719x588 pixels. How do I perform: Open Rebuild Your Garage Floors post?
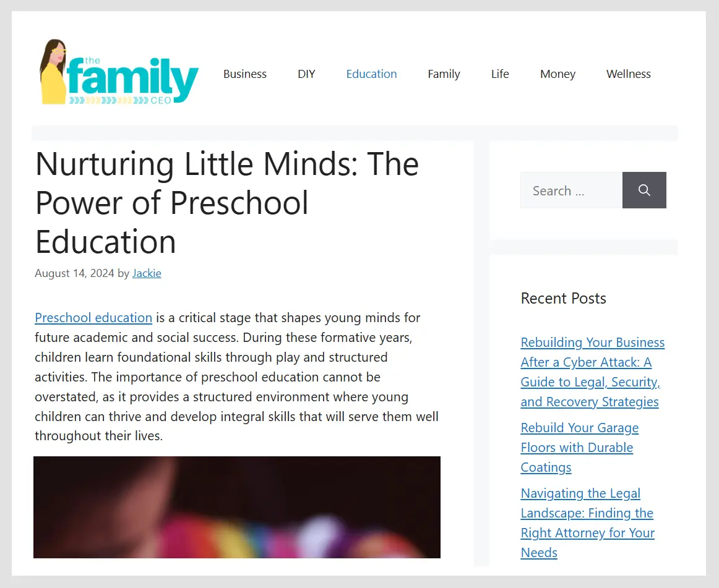(x=580, y=447)
